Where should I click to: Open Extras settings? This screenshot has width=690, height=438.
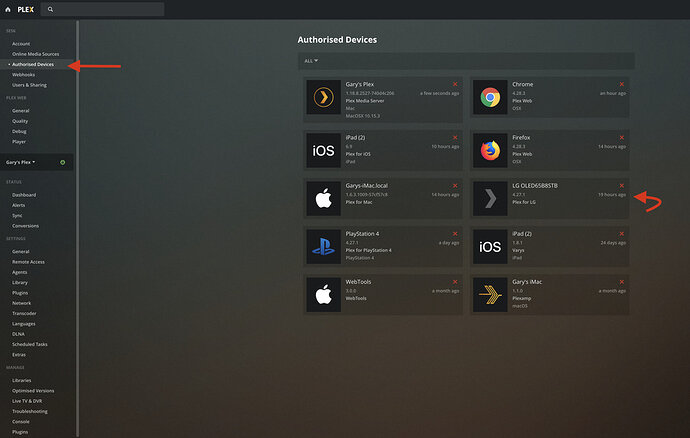tap(19, 355)
